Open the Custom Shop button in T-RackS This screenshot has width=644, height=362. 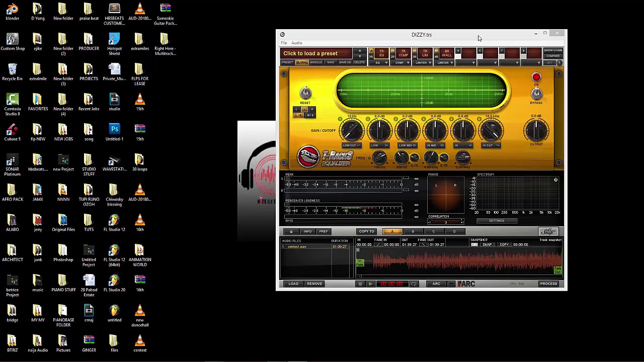pyautogui.click(x=548, y=231)
